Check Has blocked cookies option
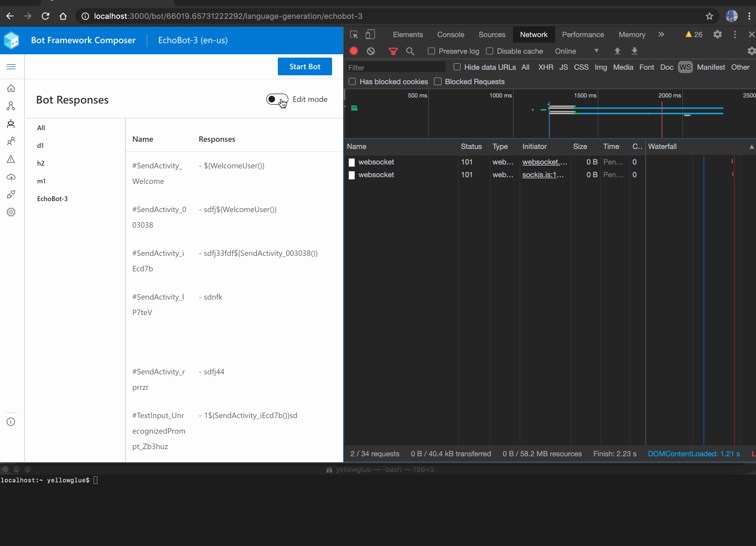The height and width of the screenshot is (546, 756). pos(352,81)
